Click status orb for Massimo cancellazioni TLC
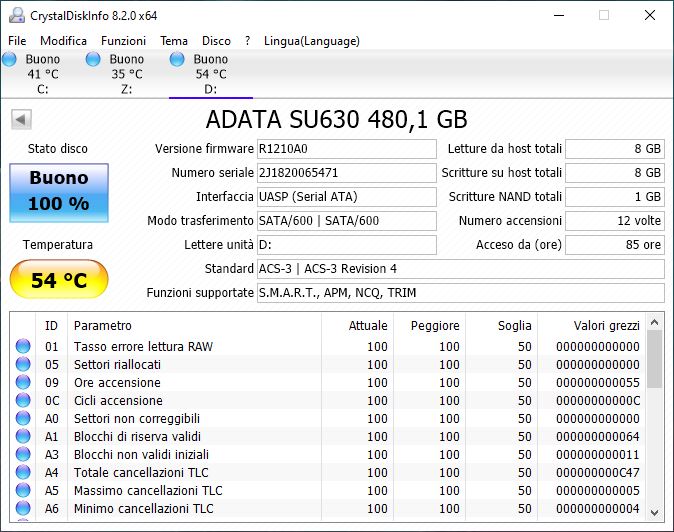The image size is (674, 532). [23, 490]
